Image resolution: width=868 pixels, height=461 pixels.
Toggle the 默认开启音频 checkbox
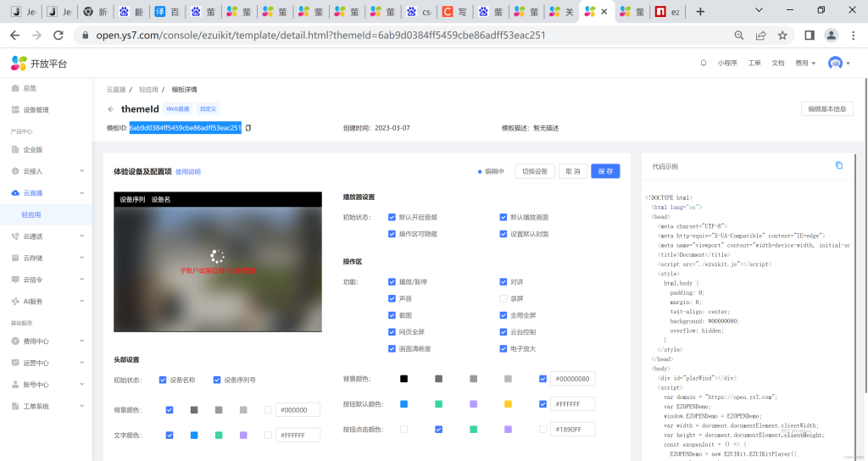[x=392, y=218]
